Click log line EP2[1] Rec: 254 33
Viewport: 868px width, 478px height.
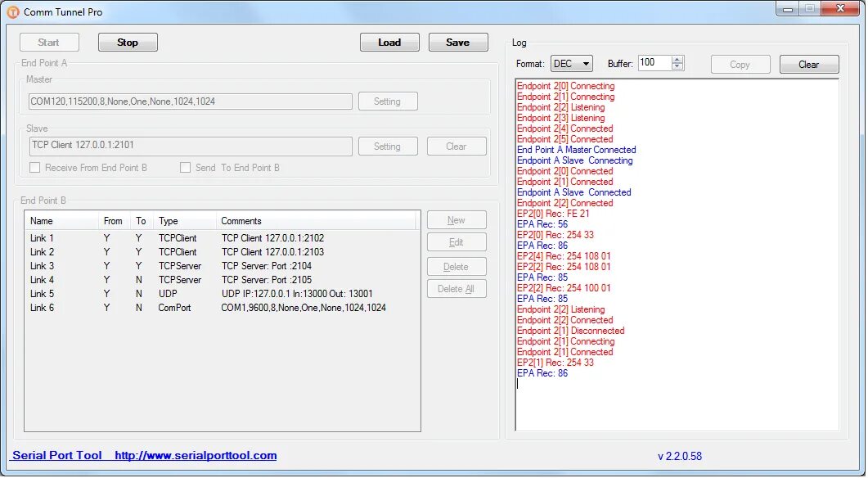pyautogui.click(x=555, y=363)
